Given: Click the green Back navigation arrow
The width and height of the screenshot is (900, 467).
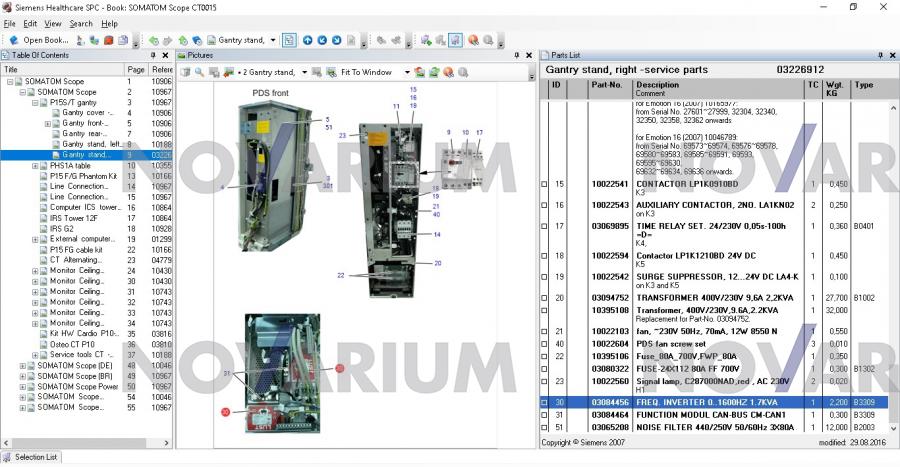Looking at the screenshot, I should tap(153, 40).
